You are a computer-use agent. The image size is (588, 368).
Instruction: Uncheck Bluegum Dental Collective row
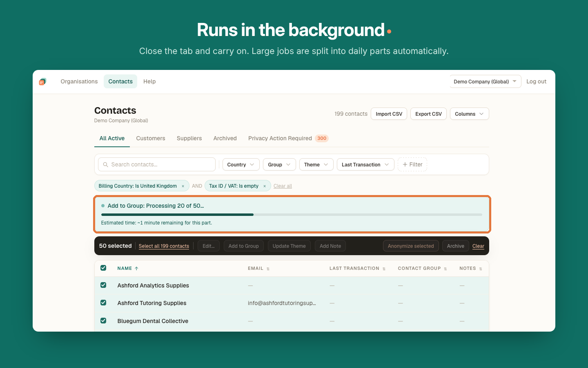[x=103, y=321]
